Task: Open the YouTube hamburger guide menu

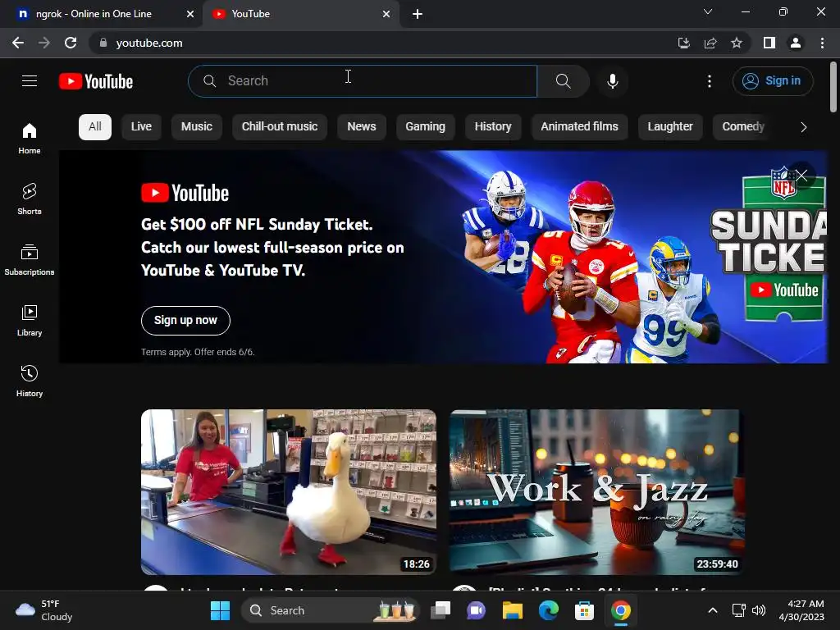Action: (x=30, y=81)
